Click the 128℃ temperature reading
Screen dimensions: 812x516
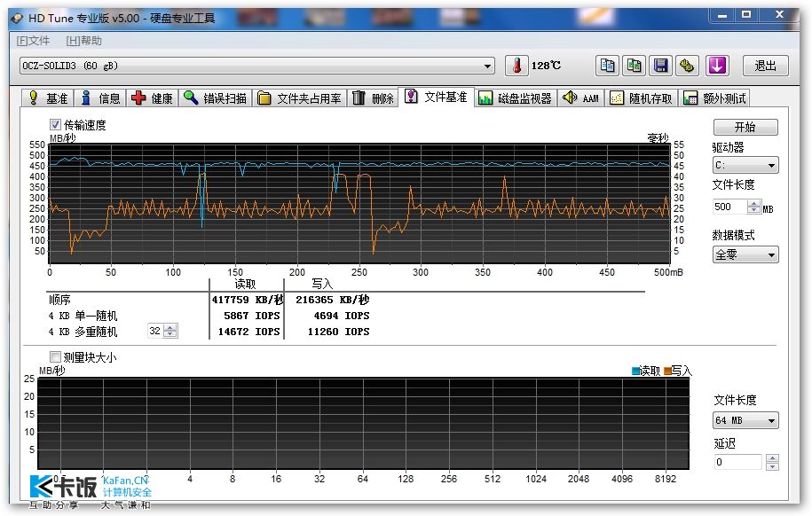tap(547, 66)
